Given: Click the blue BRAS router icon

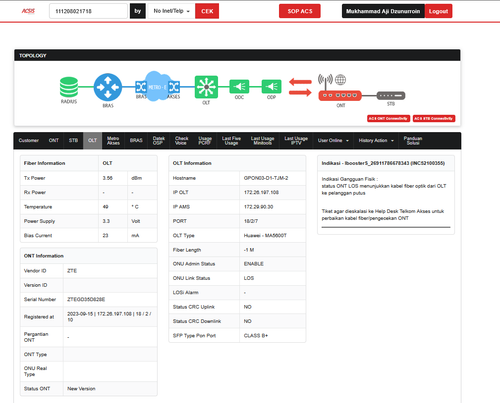Looking at the screenshot, I should click(108, 87).
